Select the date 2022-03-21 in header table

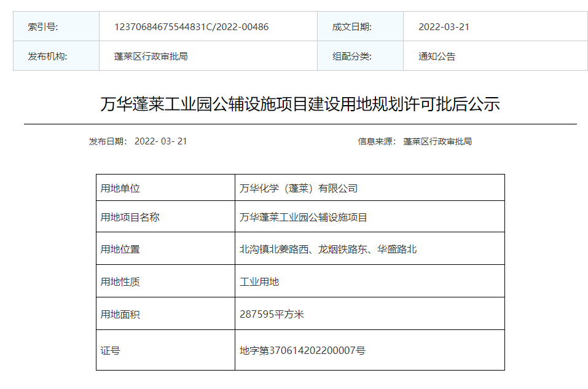click(x=444, y=27)
